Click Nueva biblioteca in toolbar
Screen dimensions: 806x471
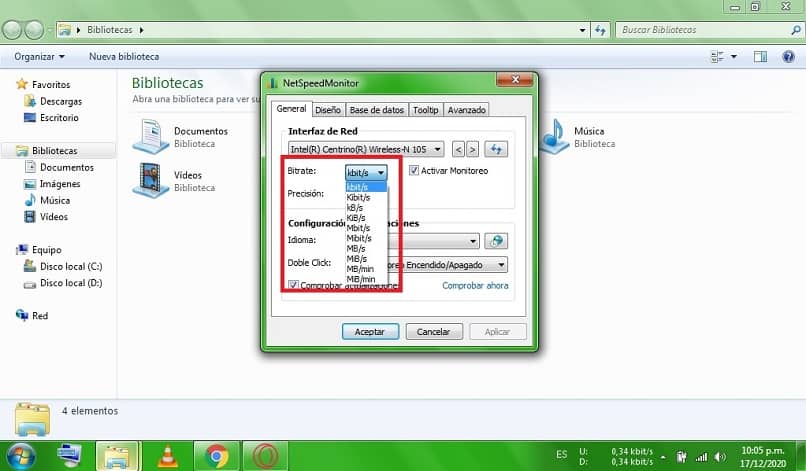pyautogui.click(x=124, y=57)
